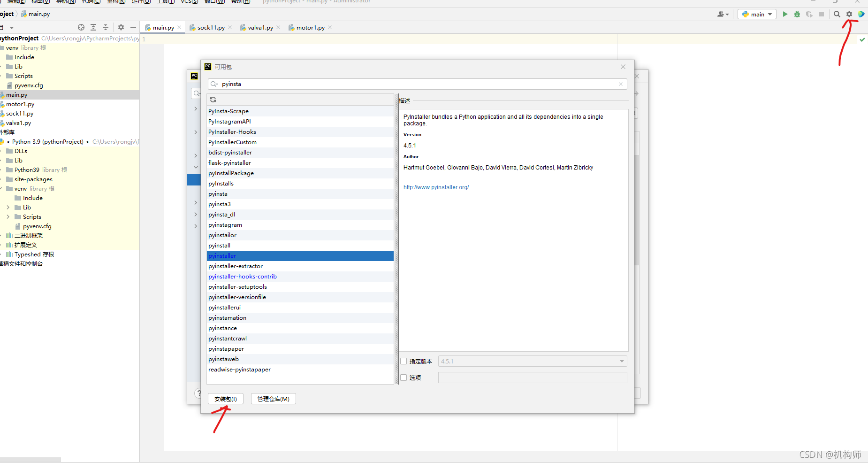Enable the 指定版本 checkbox

[x=404, y=361]
